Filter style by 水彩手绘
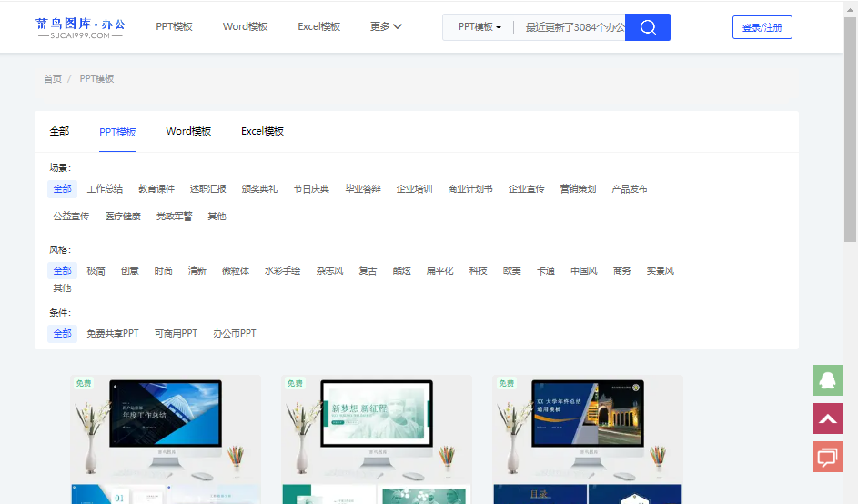 pyautogui.click(x=283, y=271)
